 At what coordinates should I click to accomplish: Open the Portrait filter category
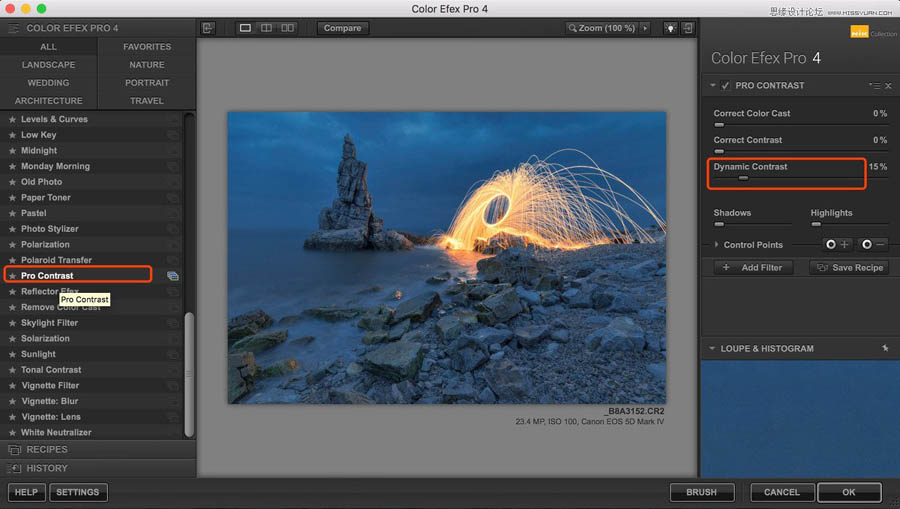tap(147, 83)
